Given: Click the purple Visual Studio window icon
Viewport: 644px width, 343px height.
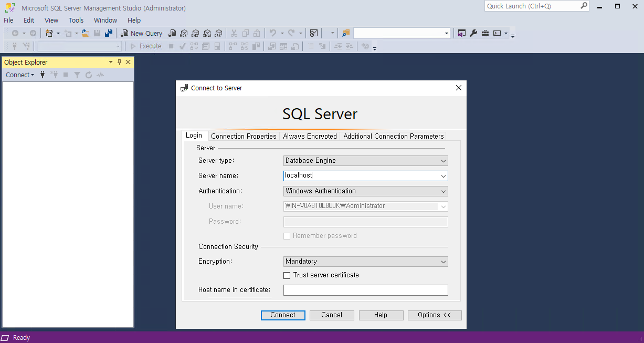Looking at the screenshot, I should (461, 33).
